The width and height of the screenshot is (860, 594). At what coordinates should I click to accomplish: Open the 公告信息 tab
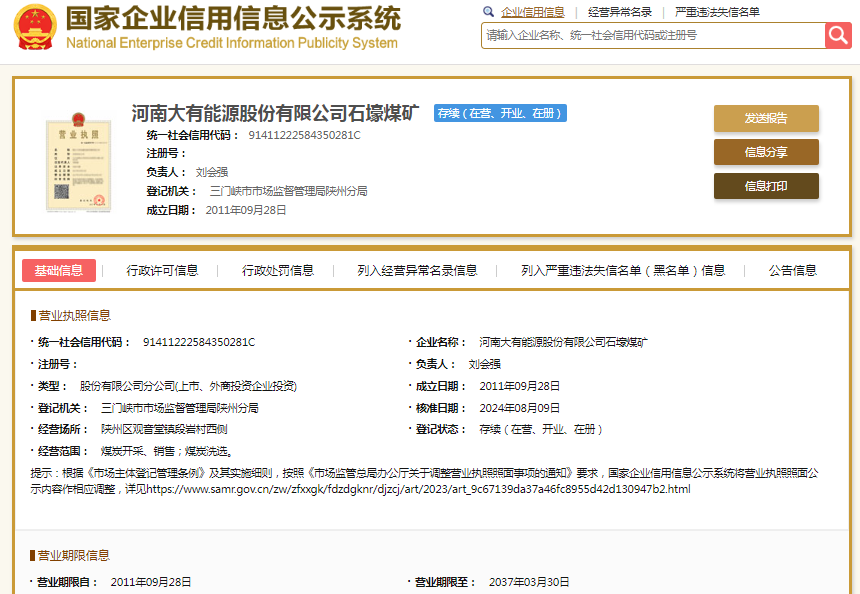[792, 270]
